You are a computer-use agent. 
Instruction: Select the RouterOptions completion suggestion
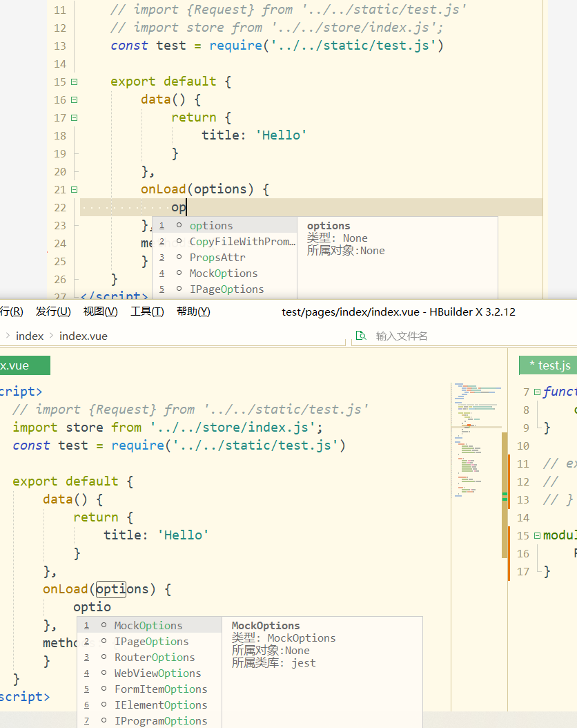[x=154, y=657]
